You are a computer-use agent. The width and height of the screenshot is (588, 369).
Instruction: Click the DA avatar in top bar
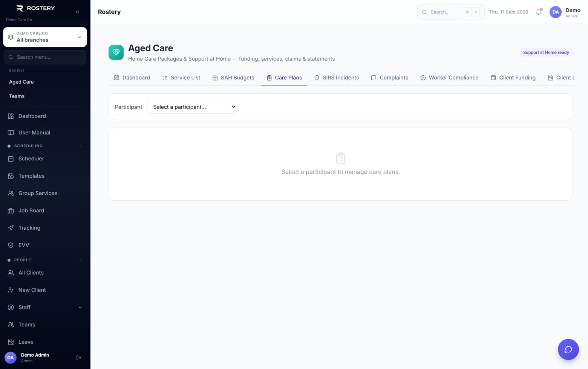555,12
